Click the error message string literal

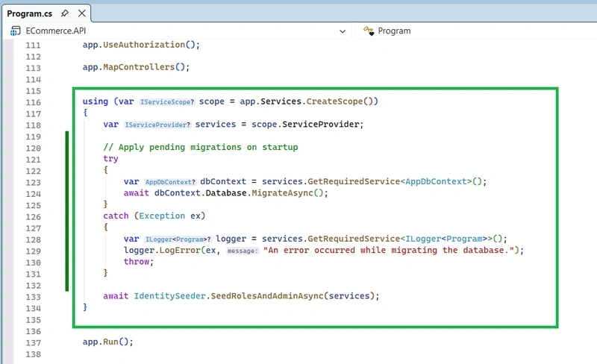[x=389, y=250]
